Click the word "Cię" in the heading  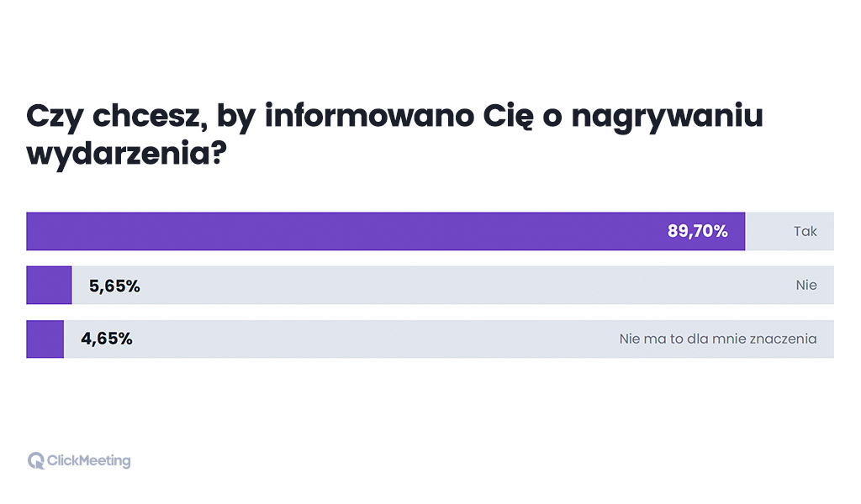506,116
